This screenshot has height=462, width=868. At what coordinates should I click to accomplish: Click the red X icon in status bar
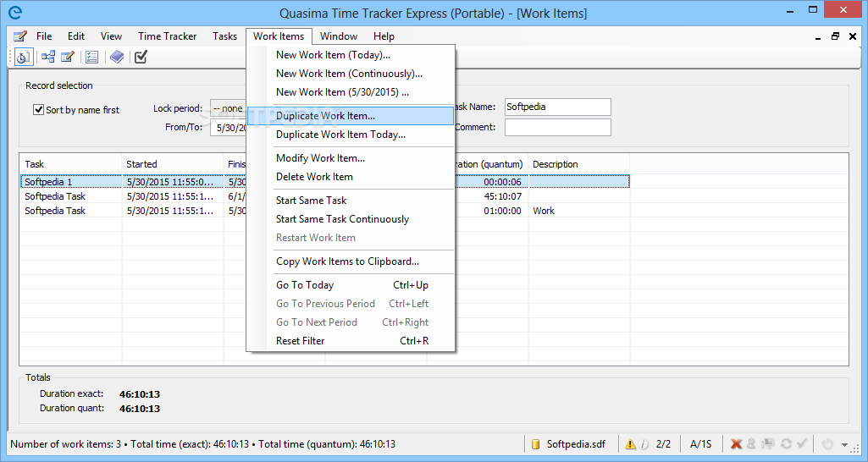(736, 443)
